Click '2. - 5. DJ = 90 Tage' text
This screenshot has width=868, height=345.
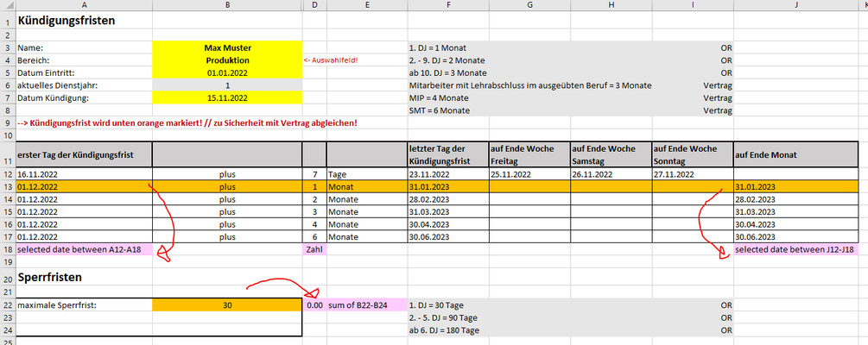(x=443, y=317)
